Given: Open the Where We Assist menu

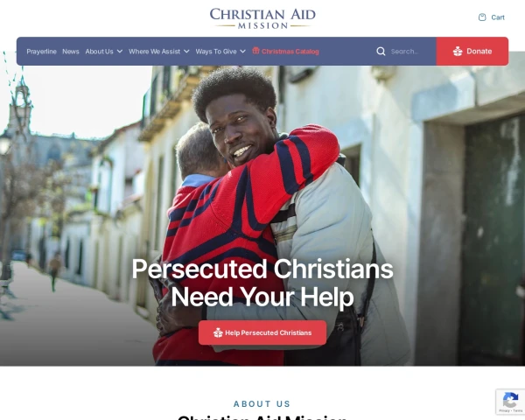Looking at the screenshot, I should click(154, 52).
